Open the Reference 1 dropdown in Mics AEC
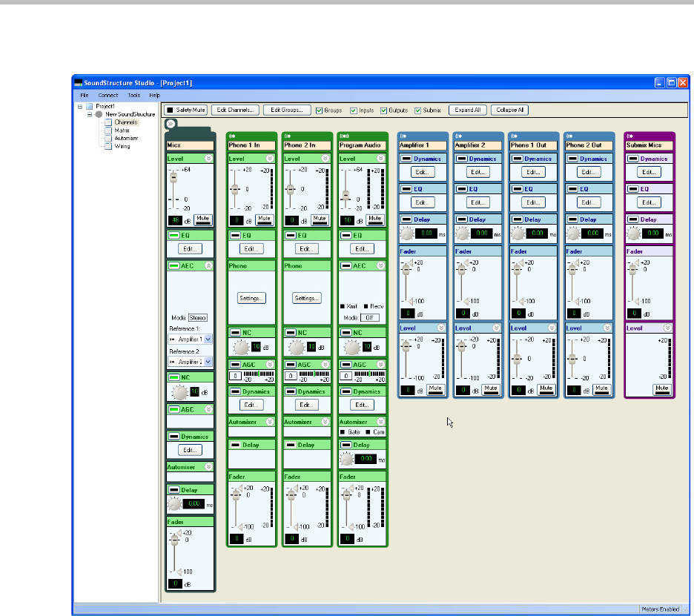Image resolution: width=694 pixels, height=616 pixels. point(208,339)
